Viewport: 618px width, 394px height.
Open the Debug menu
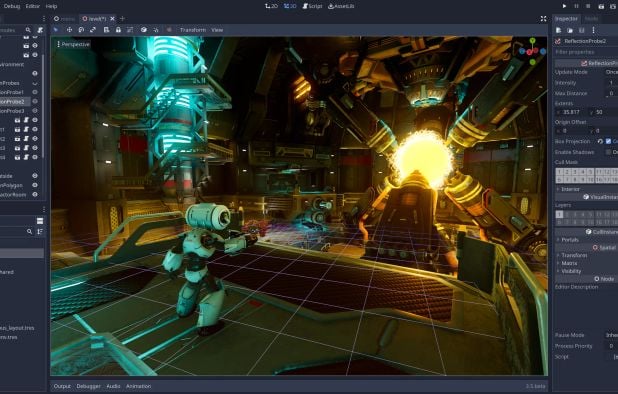[11, 6]
